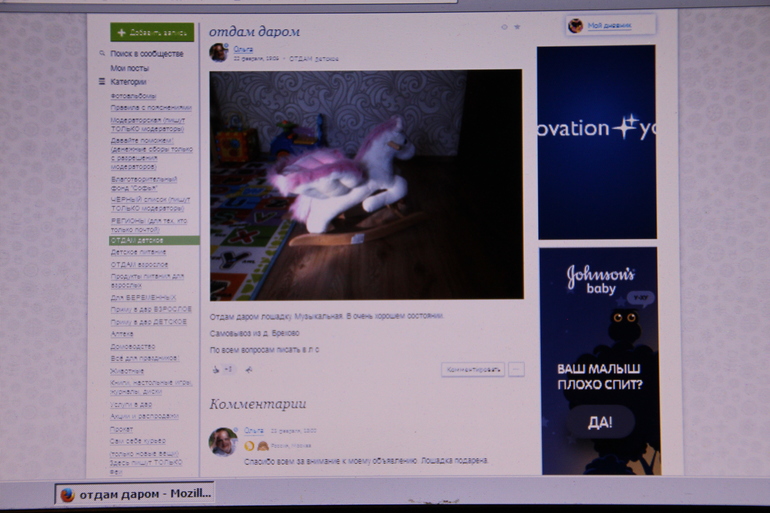Select the 'ОТДАМ детское' category

[x=137, y=241]
